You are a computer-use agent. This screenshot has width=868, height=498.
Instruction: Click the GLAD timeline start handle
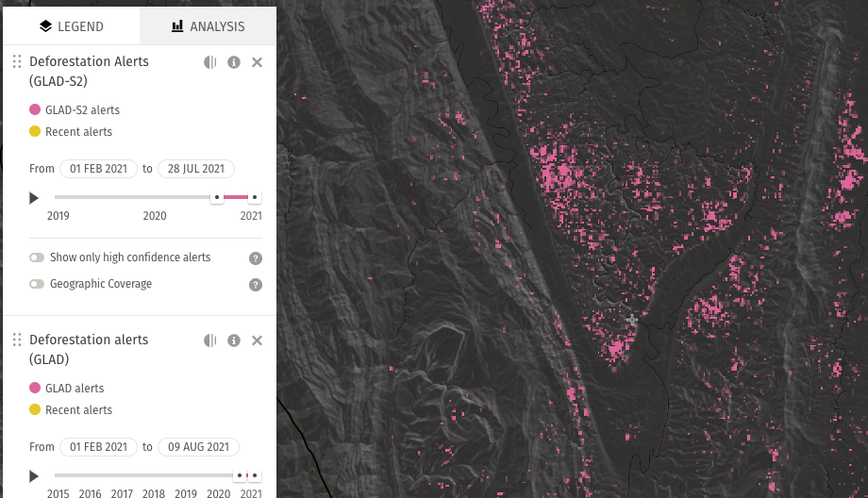tap(240, 475)
